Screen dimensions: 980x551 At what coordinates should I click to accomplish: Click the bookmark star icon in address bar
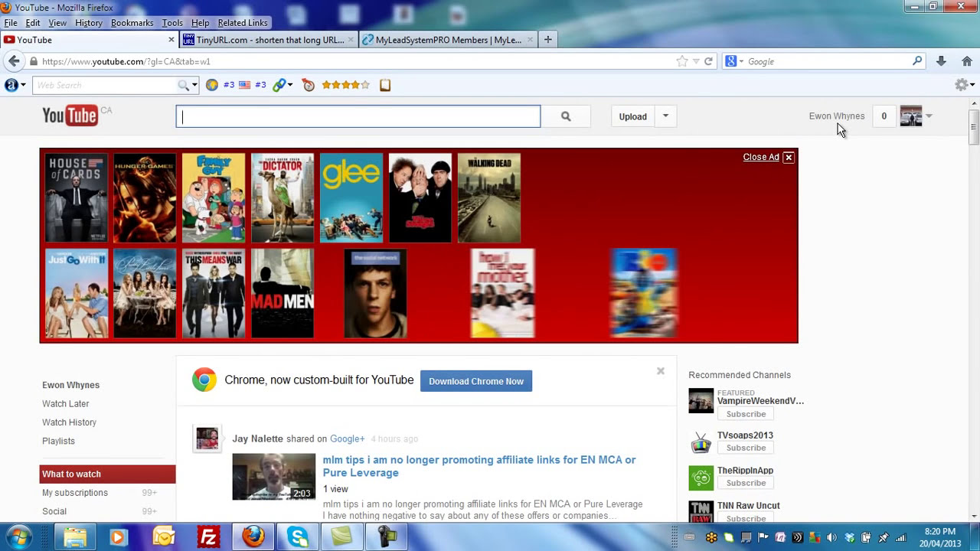click(681, 61)
